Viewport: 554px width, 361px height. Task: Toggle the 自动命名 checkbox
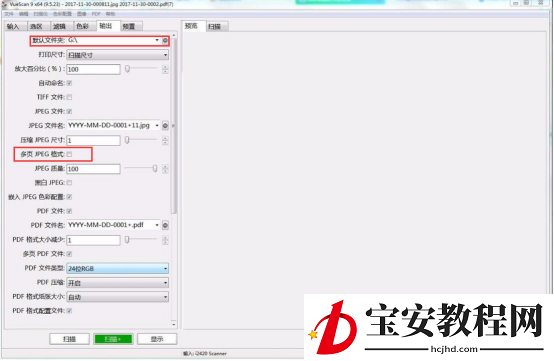[69, 83]
